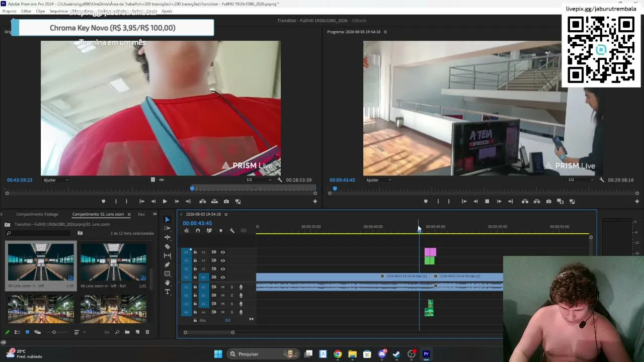Play the Source monitor clip
The width and height of the screenshot is (644, 362).
coord(165,202)
